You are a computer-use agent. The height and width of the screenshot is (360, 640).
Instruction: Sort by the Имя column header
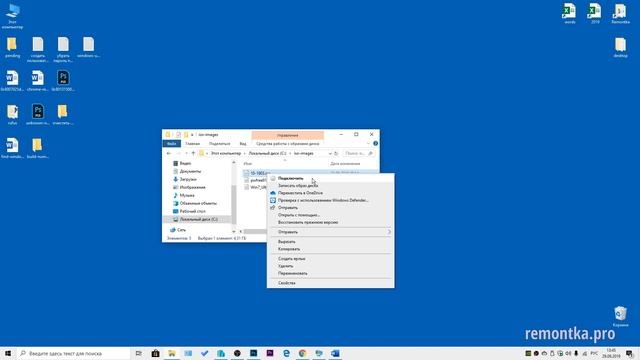[247, 164]
